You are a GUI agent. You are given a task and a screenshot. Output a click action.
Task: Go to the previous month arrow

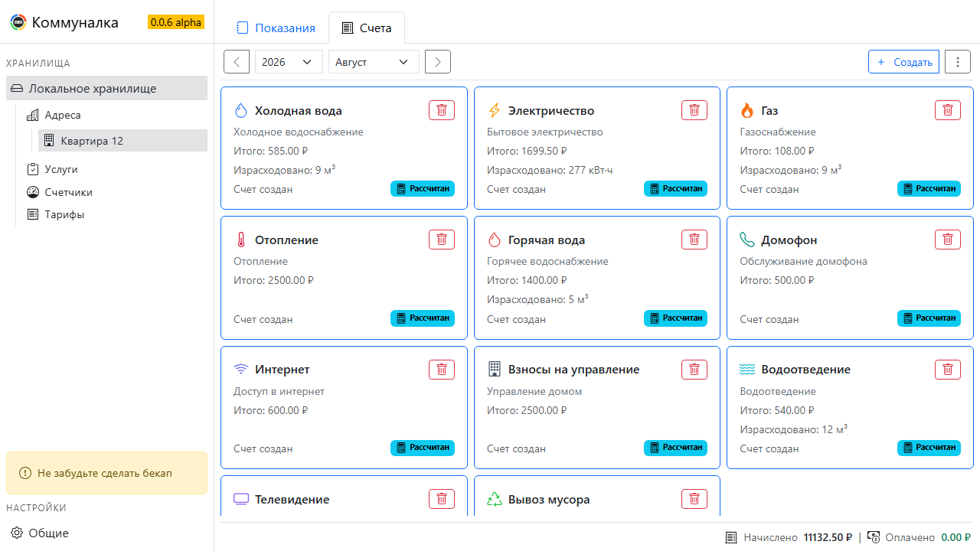237,62
